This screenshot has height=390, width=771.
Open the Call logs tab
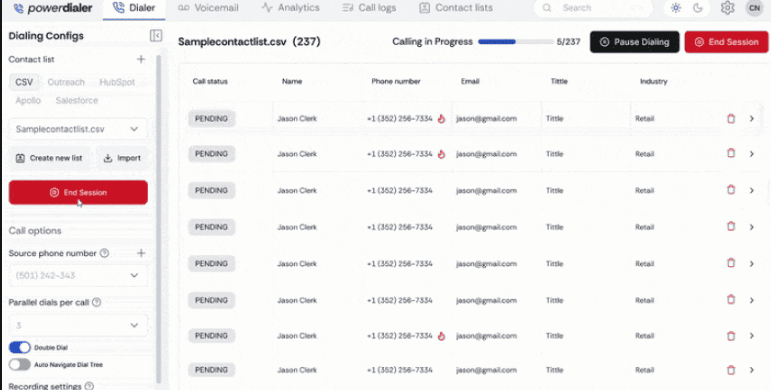tap(369, 8)
